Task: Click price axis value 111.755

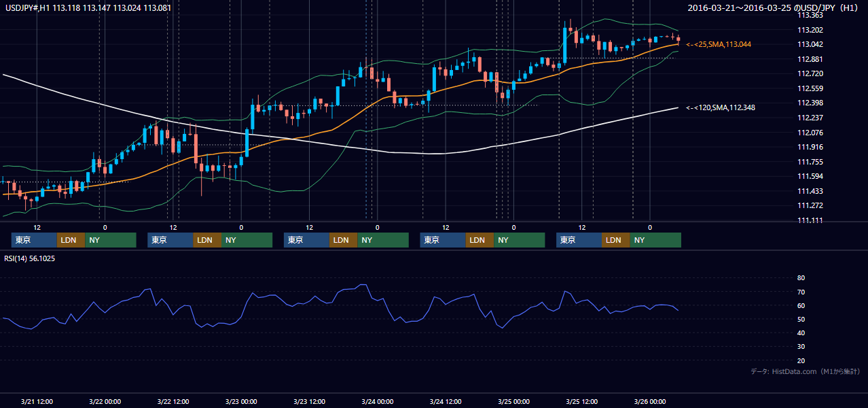Action: [x=810, y=162]
